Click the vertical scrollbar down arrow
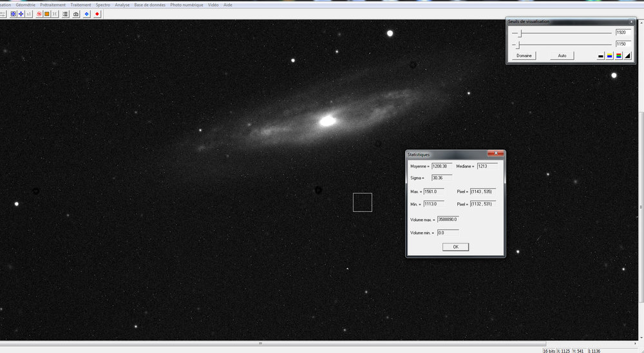 641,338
